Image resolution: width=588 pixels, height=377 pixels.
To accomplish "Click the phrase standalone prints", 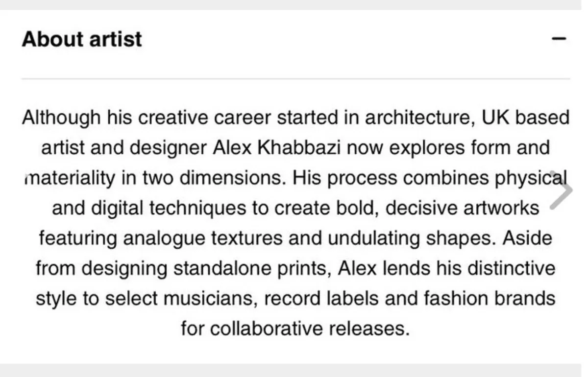I will point(245,270).
